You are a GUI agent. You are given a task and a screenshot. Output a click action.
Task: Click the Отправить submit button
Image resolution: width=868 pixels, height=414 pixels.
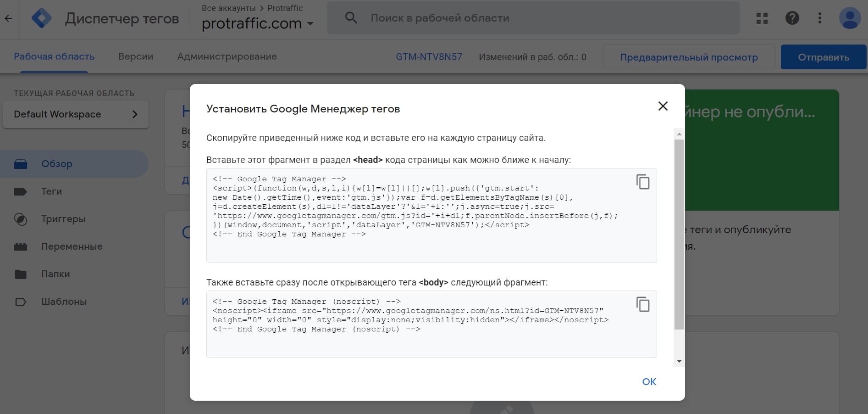coord(824,57)
